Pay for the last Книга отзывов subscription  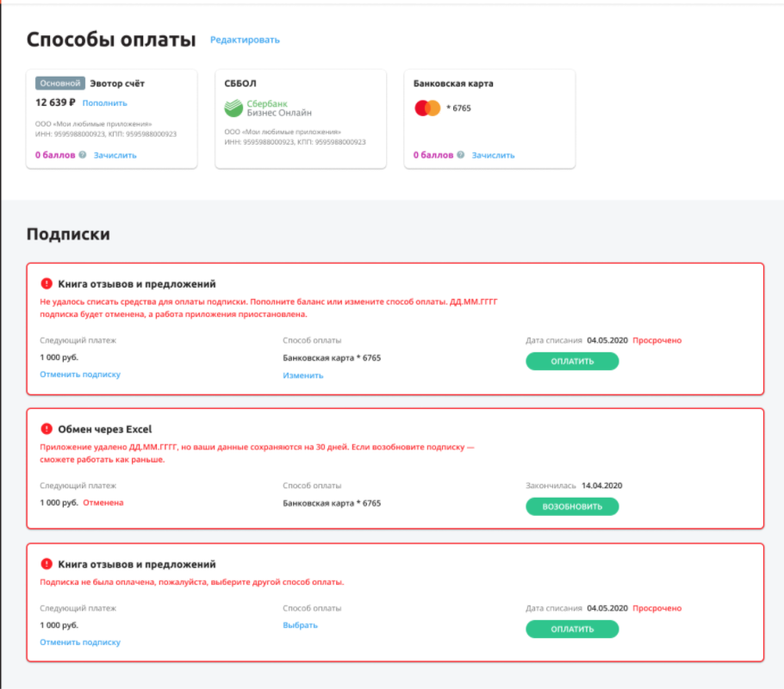pyautogui.click(x=572, y=629)
